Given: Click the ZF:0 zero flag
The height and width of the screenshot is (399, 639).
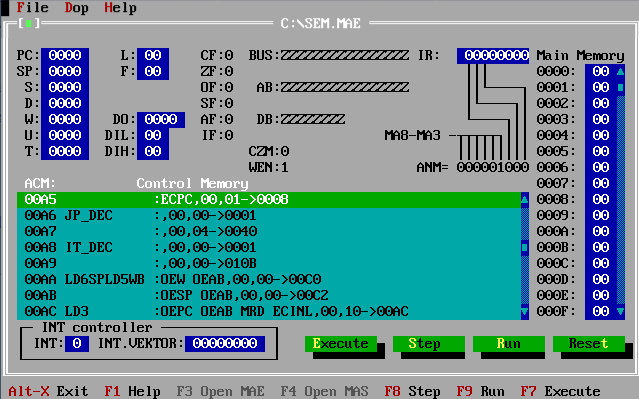Looking at the screenshot, I should (216, 71).
